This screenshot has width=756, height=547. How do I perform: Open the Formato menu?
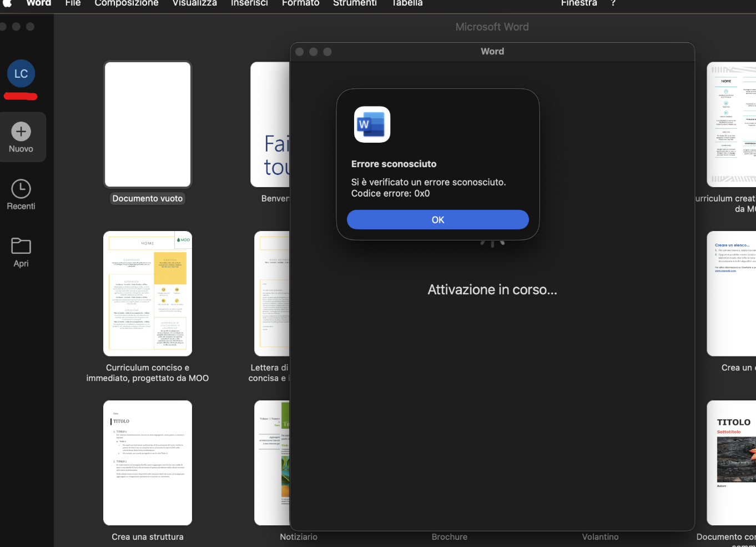(x=301, y=3)
